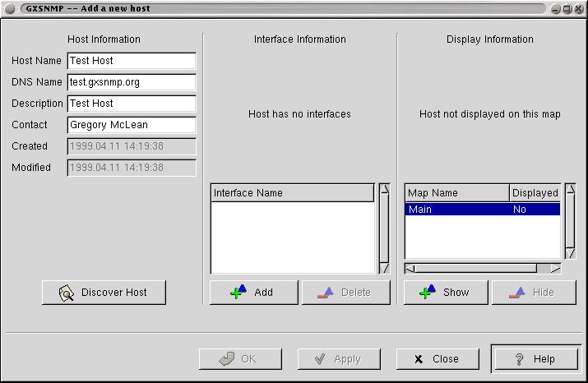
Task: Click the Add interface plus icon
Action: pos(238,292)
